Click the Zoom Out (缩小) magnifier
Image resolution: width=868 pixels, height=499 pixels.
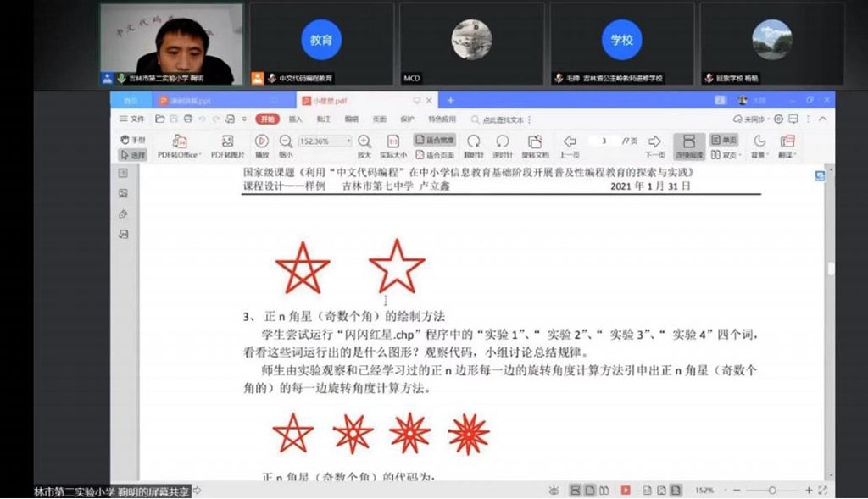286,146
